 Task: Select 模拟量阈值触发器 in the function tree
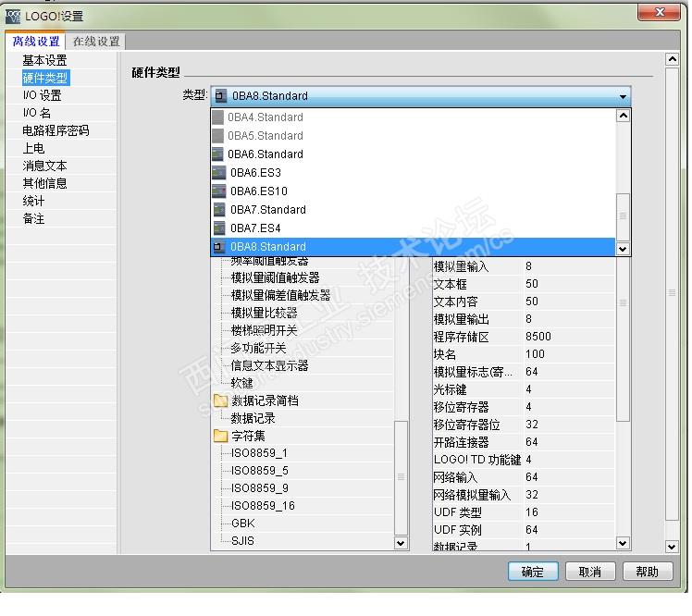[x=276, y=278]
